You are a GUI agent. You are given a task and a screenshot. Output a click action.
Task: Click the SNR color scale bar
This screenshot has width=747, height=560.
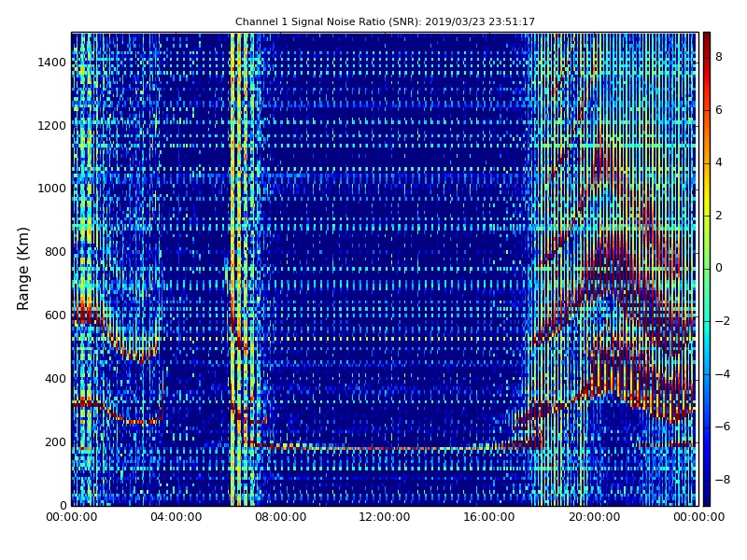[707, 269]
